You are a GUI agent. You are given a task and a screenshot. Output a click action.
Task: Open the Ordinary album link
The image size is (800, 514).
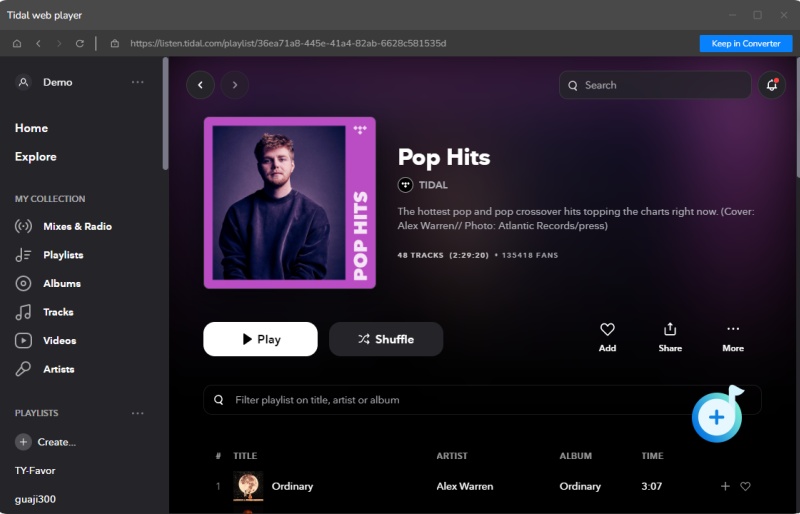pyautogui.click(x=580, y=486)
